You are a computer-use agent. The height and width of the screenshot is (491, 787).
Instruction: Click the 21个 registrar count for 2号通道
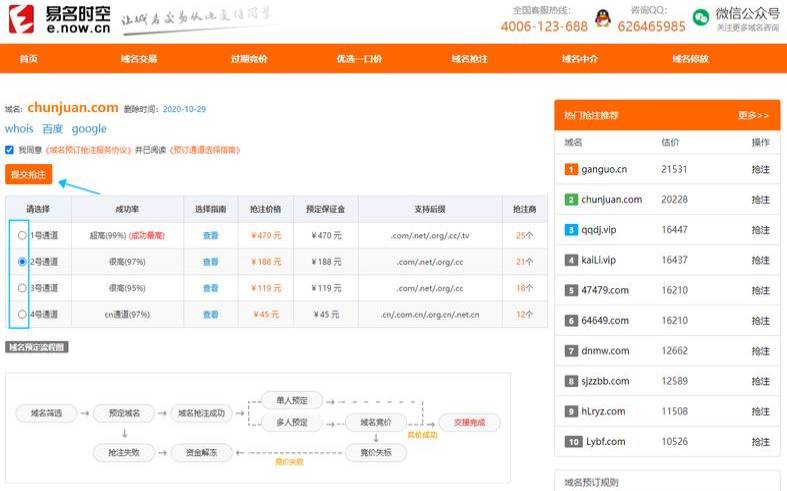point(524,262)
